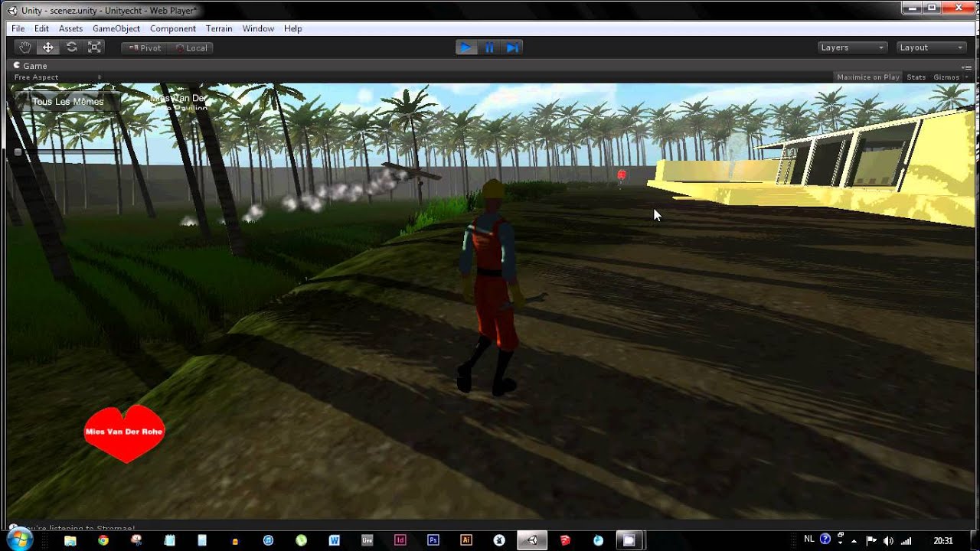Screen dimensions: 980x551
Task: Toggle the Stats overlay
Action: point(916,77)
